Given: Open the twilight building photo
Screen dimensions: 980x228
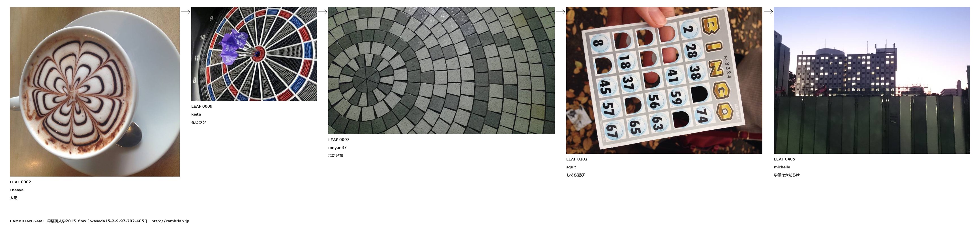Looking at the screenshot, I should [872, 80].
